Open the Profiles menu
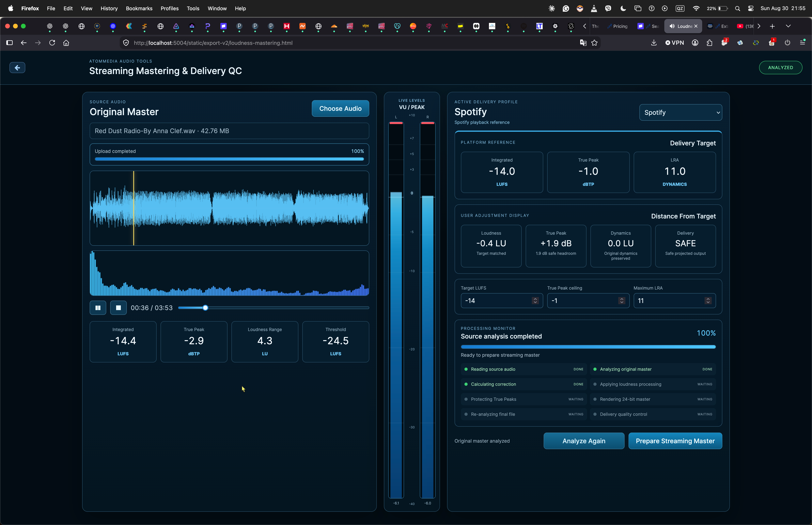The width and height of the screenshot is (812, 525). (x=169, y=8)
